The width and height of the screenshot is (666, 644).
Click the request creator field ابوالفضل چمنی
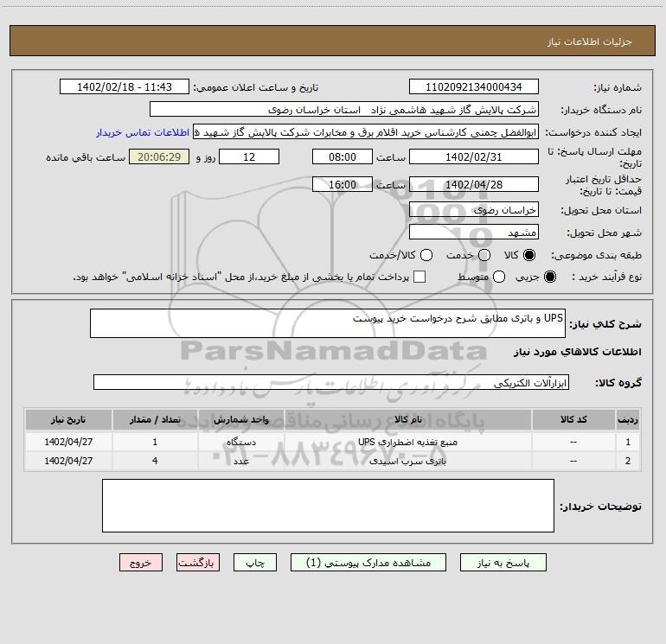pos(366,132)
